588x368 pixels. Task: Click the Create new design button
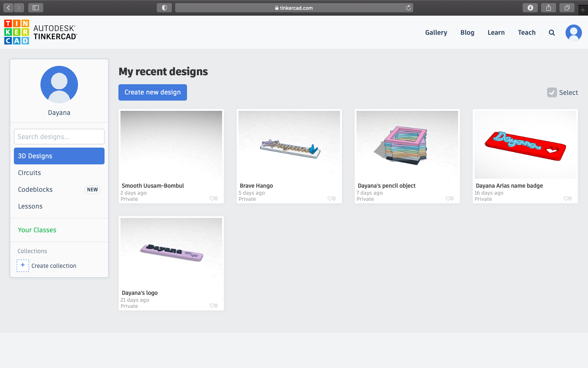pyautogui.click(x=152, y=92)
